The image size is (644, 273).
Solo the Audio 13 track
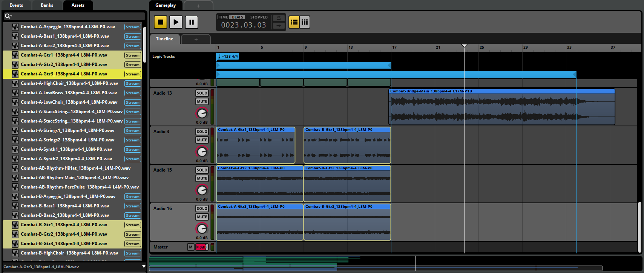pos(202,93)
